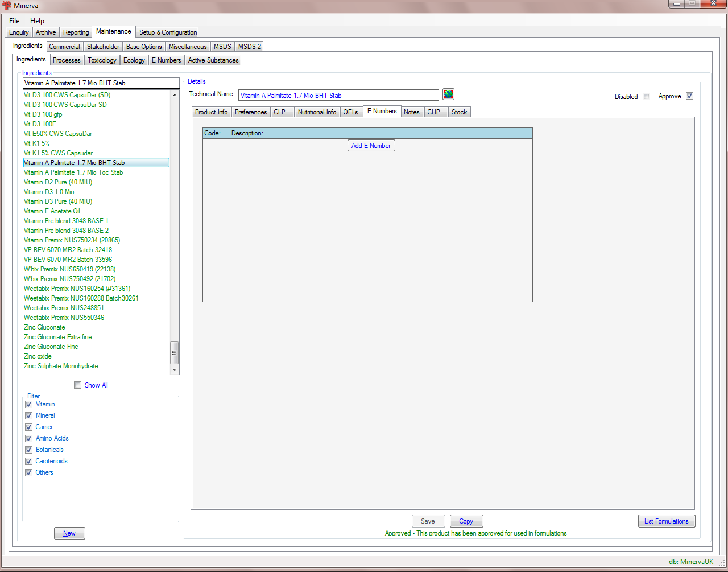
Task: Switch to the Toxicology sub-tab
Action: [102, 60]
